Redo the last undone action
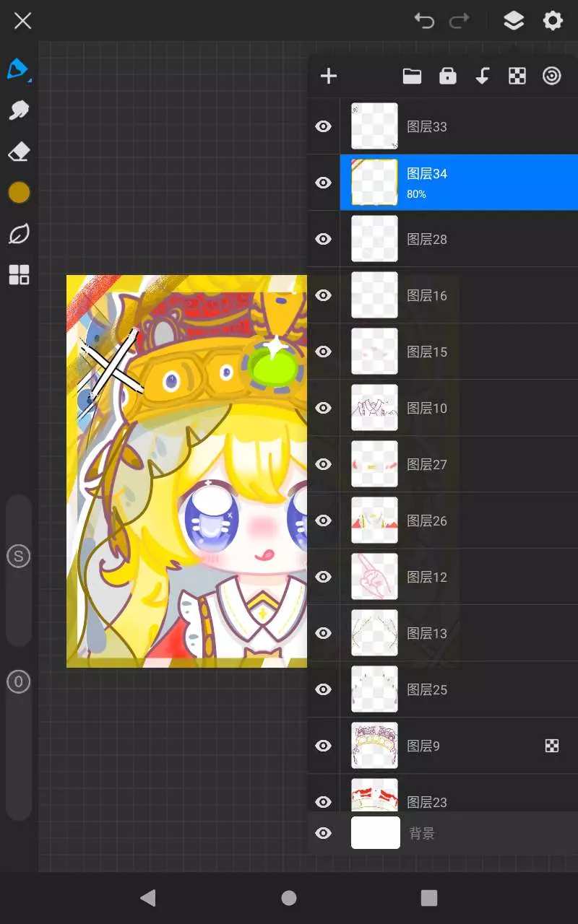 click(460, 21)
